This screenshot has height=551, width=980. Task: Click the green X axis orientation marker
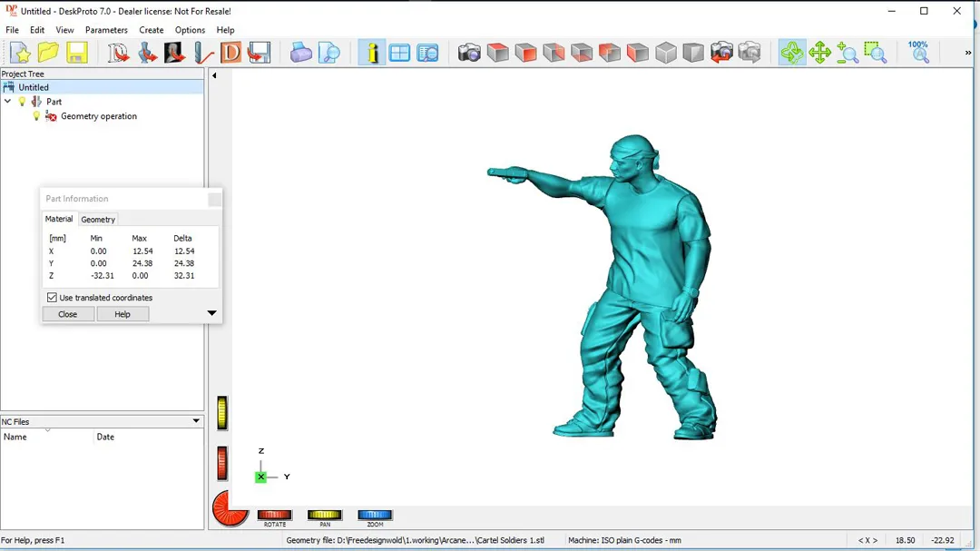[260, 477]
